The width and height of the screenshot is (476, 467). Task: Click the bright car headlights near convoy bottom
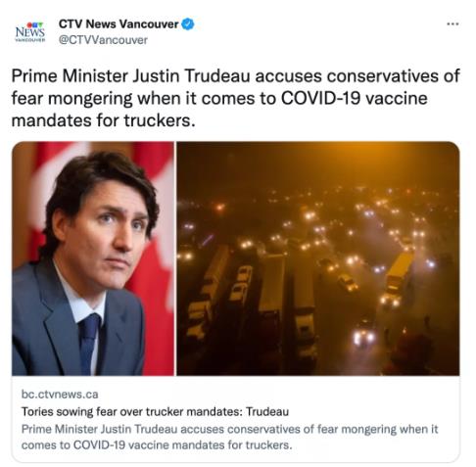point(363,338)
